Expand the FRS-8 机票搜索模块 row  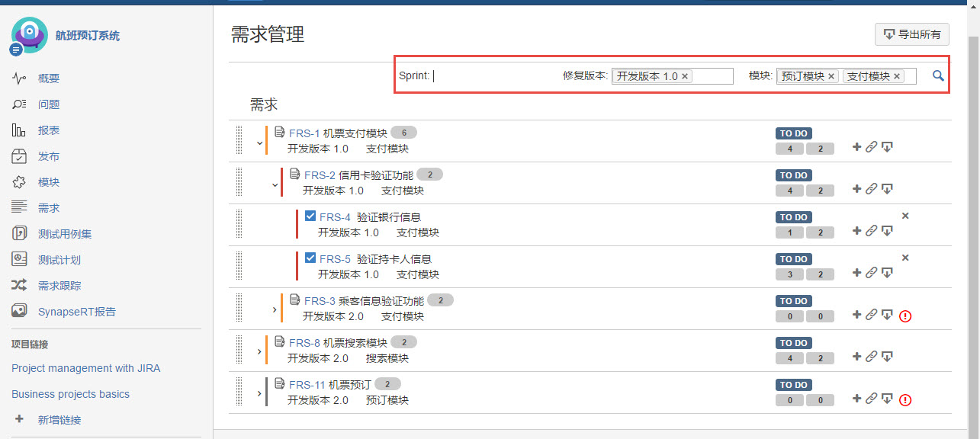pyautogui.click(x=259, y=351)
